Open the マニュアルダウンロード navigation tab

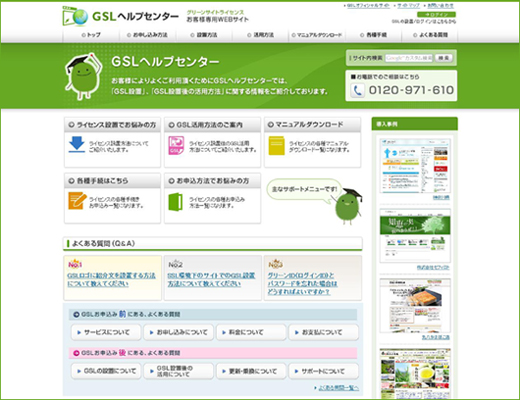(x=317, y=35)
